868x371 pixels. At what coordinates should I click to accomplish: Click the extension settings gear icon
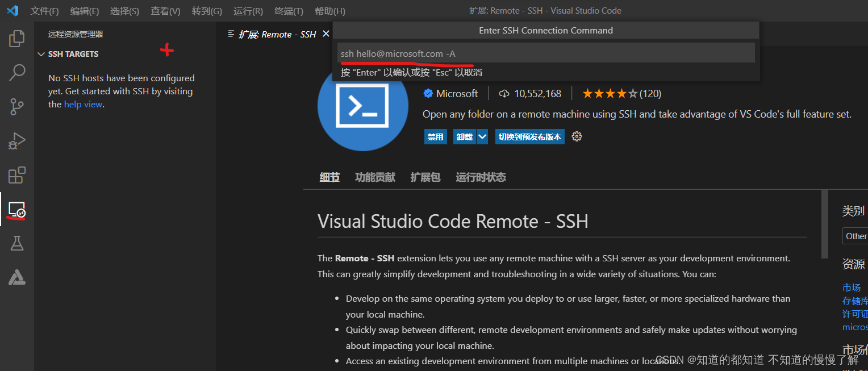pos(577,137)
